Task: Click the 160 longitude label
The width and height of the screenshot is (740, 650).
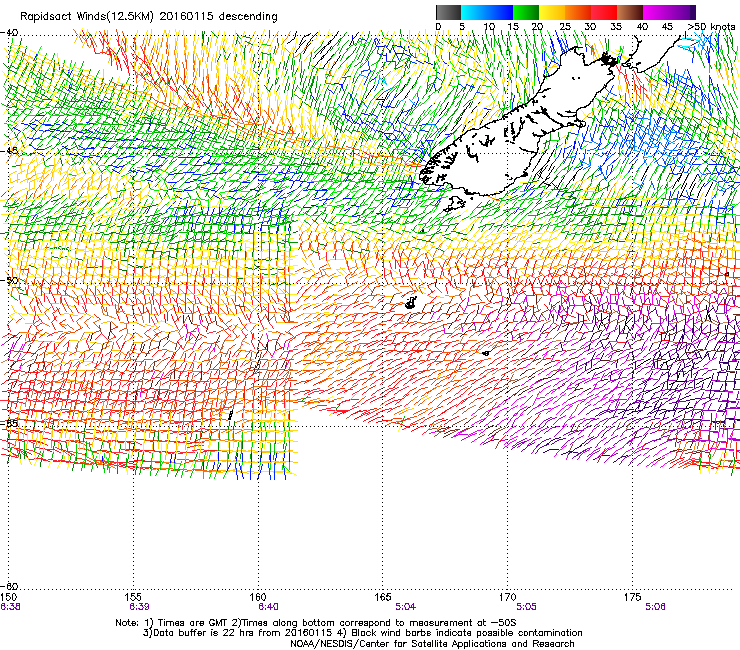Action: point(258,597)
